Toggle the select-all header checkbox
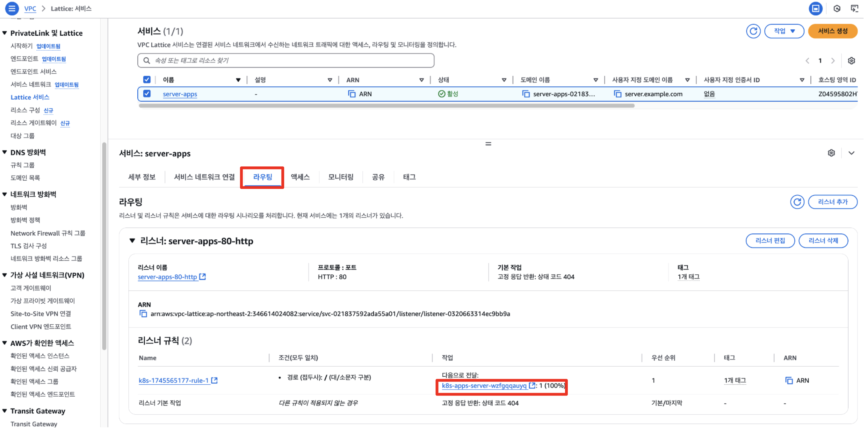Image resolution: width=868 pixels, height=434 pixels. coord(147,80)
